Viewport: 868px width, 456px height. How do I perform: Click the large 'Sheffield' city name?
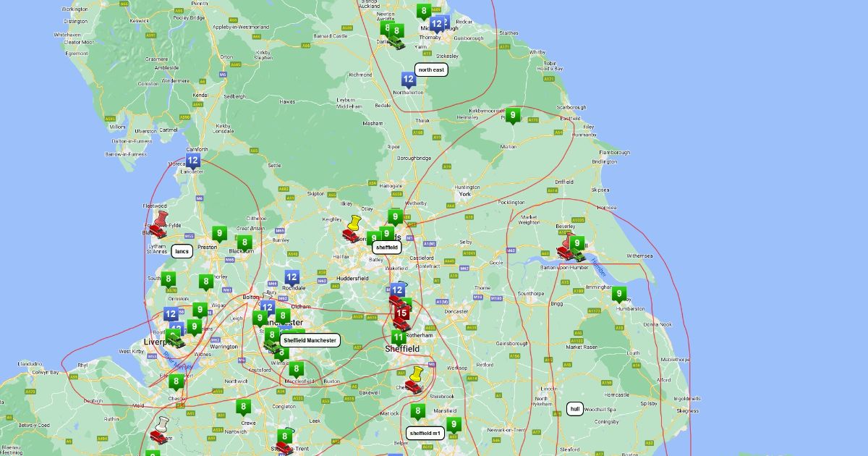pos(402,349)
